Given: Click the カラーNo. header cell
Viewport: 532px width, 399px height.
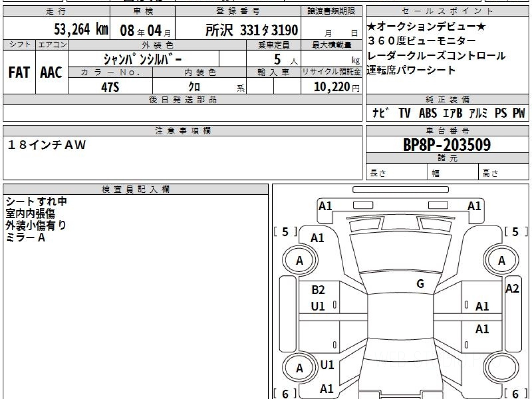Looking at the screenshot, I should (110, 73).
